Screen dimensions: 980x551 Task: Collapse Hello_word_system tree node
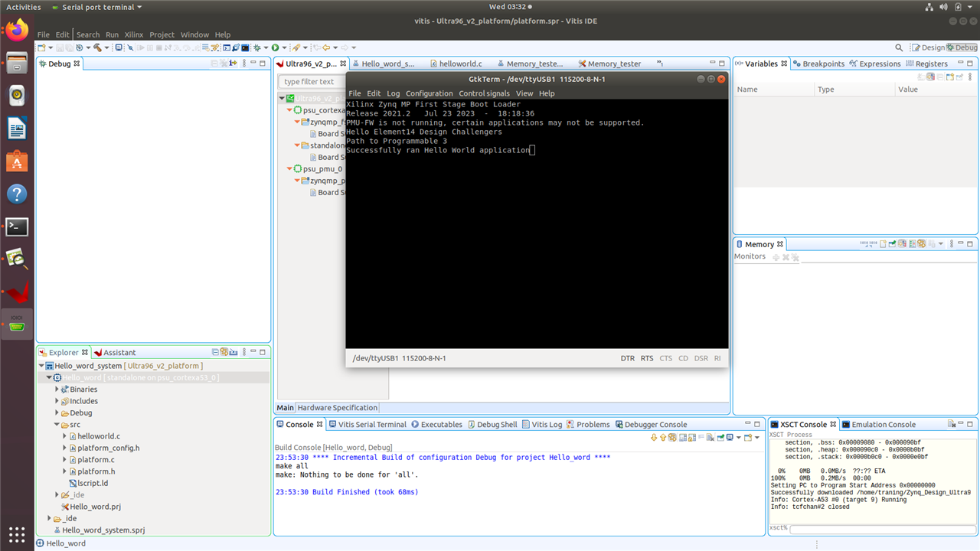42,366
